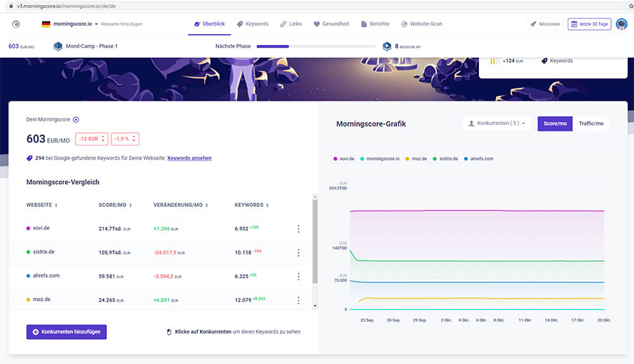Click the lock icon in the address bar
Viewport: 634px width, 364px height.
point(11,6)
